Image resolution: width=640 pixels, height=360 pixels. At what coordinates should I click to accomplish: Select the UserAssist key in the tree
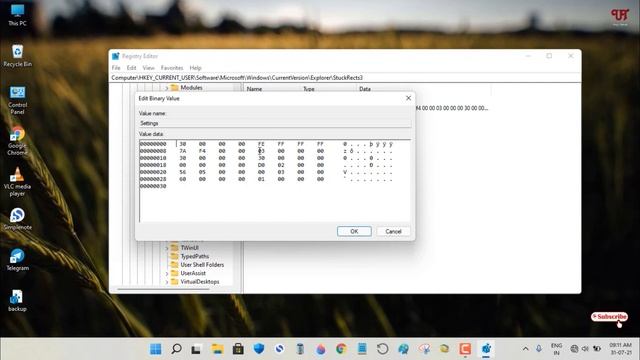(193, 273)
